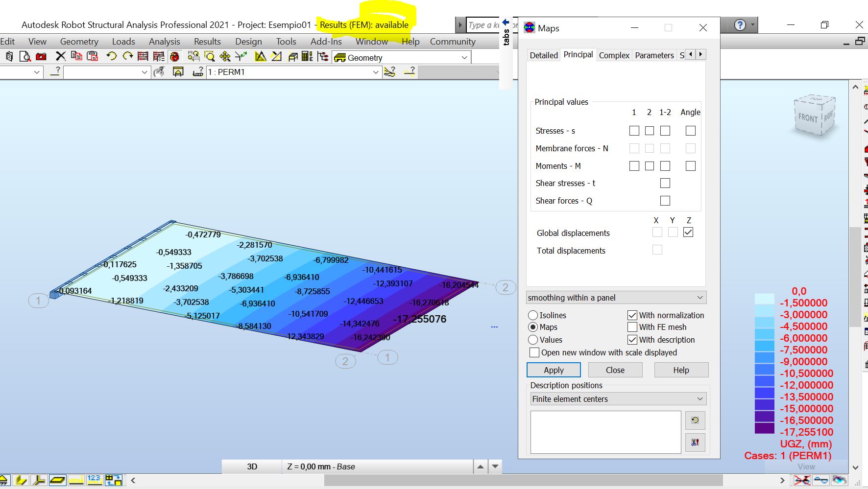Select the Print Preview tool

[x=24, y=57]
